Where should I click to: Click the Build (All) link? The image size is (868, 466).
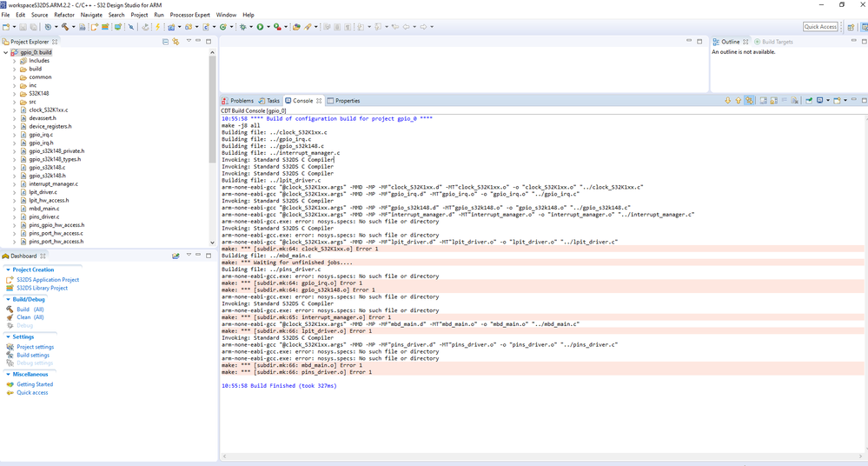coord(30,310)
